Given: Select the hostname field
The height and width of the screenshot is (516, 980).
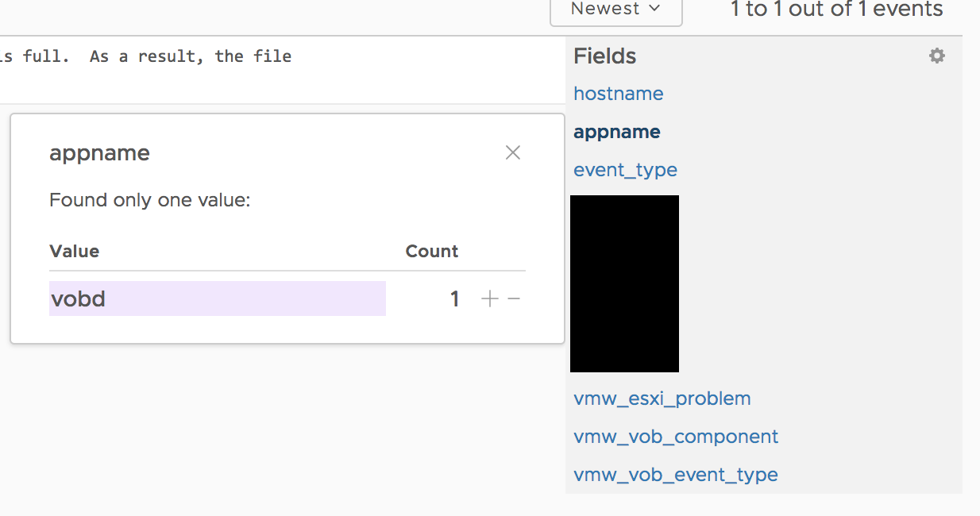Looking at the screenshot, I should pyautogui.click(x=618, y=94).
